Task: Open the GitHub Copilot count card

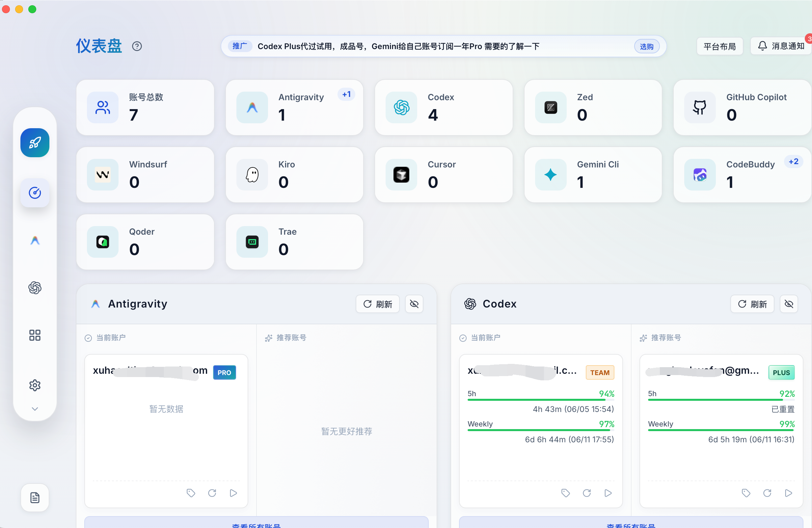Action: pos(743,107)
